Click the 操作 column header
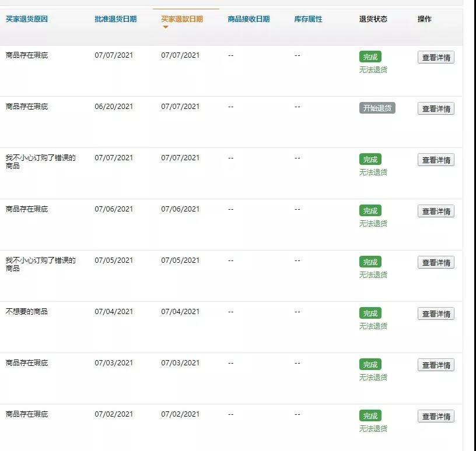The height and width of the screenshot is (451, 476). click(424, 19)
